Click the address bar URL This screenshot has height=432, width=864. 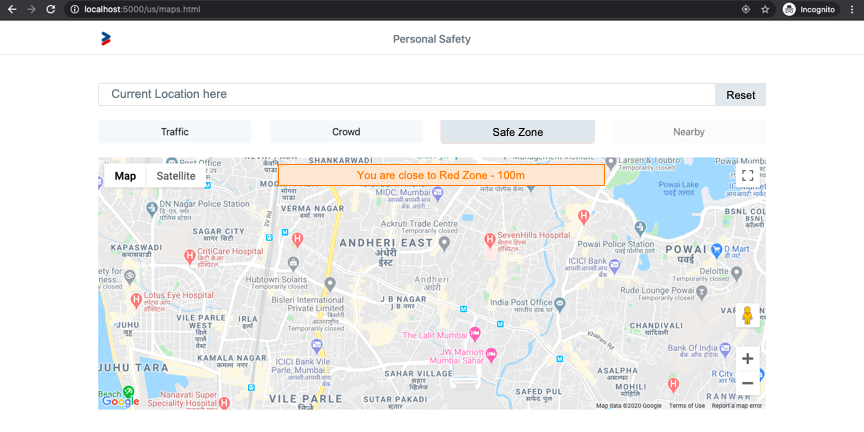pyautogui.click(x=142, y=9)
